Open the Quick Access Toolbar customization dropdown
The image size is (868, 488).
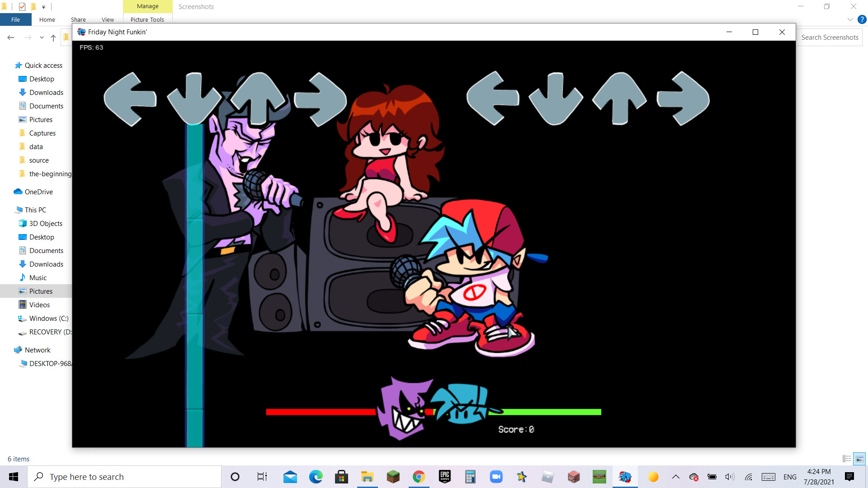(x=43, y=7)
